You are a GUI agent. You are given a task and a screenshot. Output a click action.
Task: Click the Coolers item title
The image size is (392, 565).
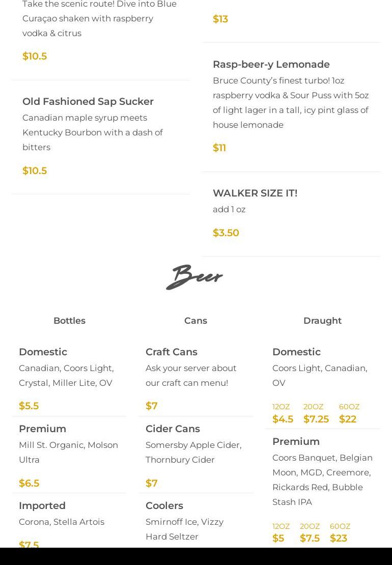point(164,505)
